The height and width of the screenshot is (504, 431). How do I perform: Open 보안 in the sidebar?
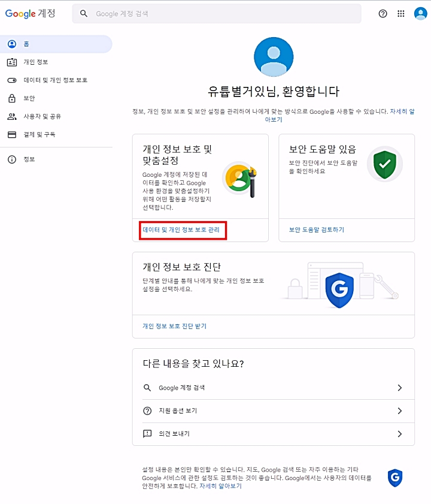pyautogui.click(x=56, y=98)
